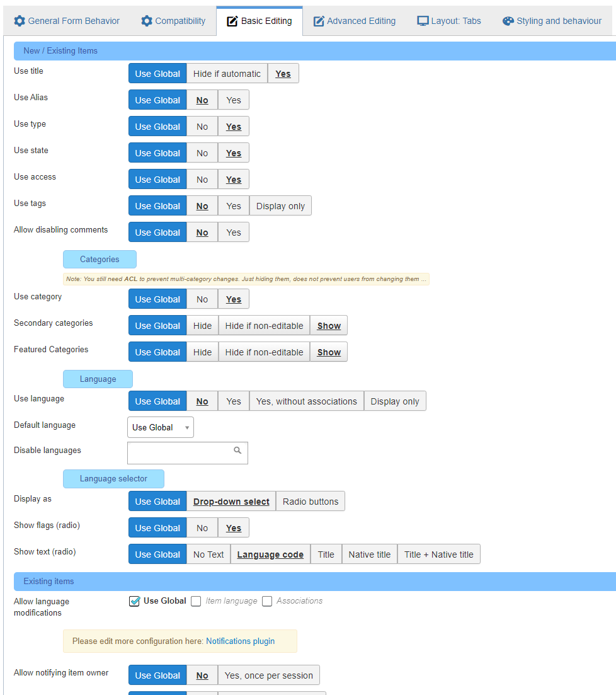This screenshot has height=695, width=616.
Task: Set Use tags to No
Action: 202,206
